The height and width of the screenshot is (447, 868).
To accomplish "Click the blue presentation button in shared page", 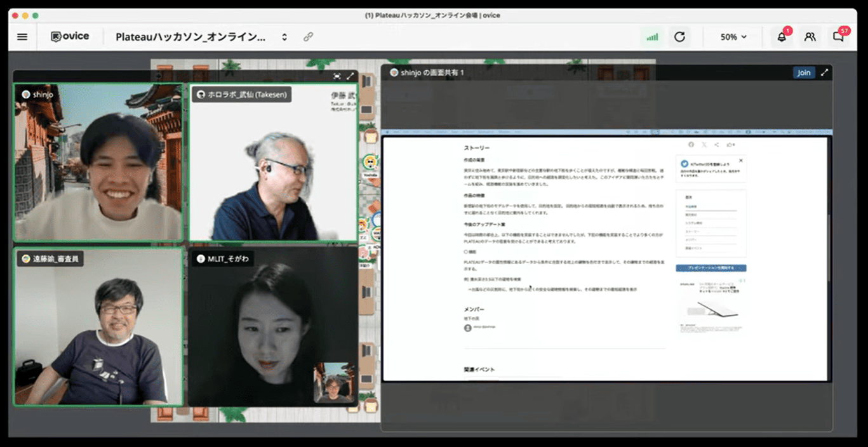I will pos(711,268).
